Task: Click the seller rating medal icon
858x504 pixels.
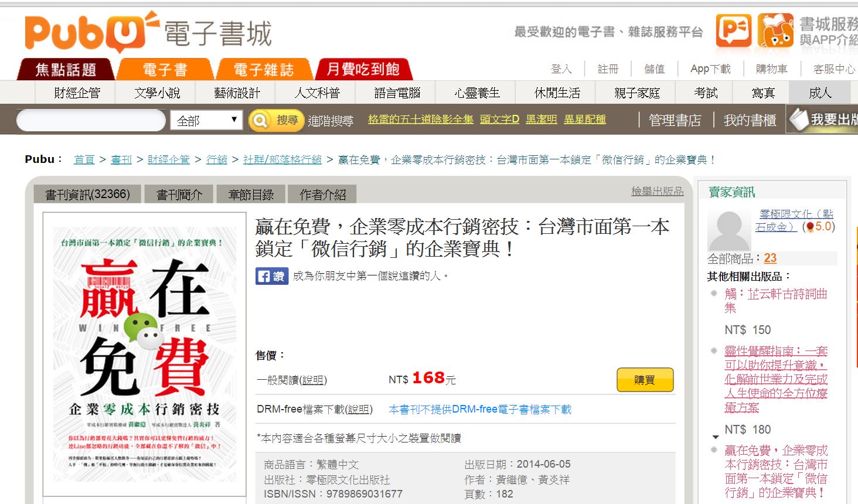Action: (810, 227)
